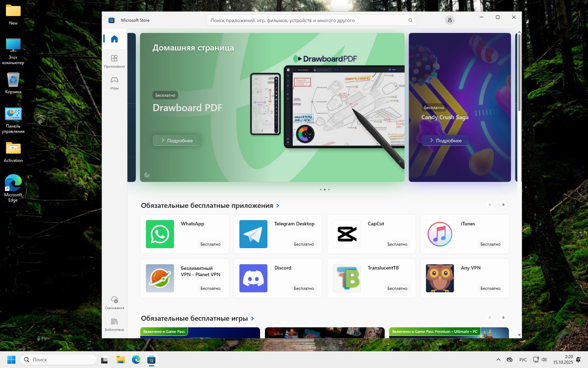Viewport: 588px width, 368px height.
Task: Select the Discord app icon
Action: pos(253,278)
